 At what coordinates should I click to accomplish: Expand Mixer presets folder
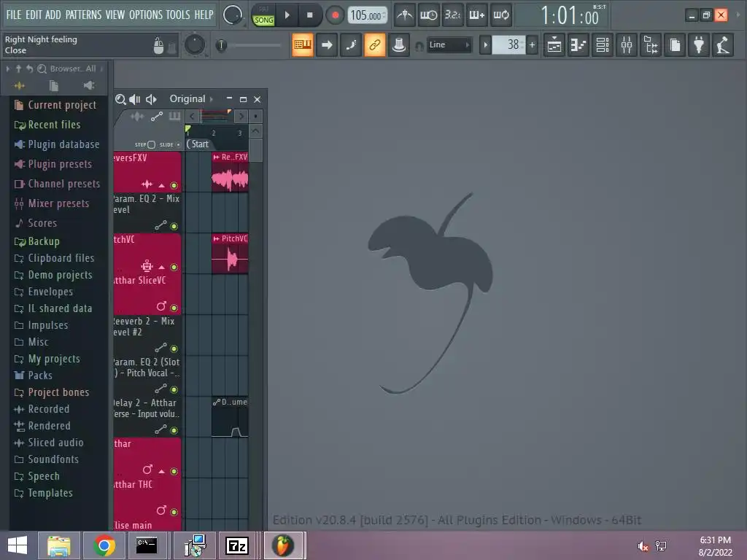pos(52,203)
